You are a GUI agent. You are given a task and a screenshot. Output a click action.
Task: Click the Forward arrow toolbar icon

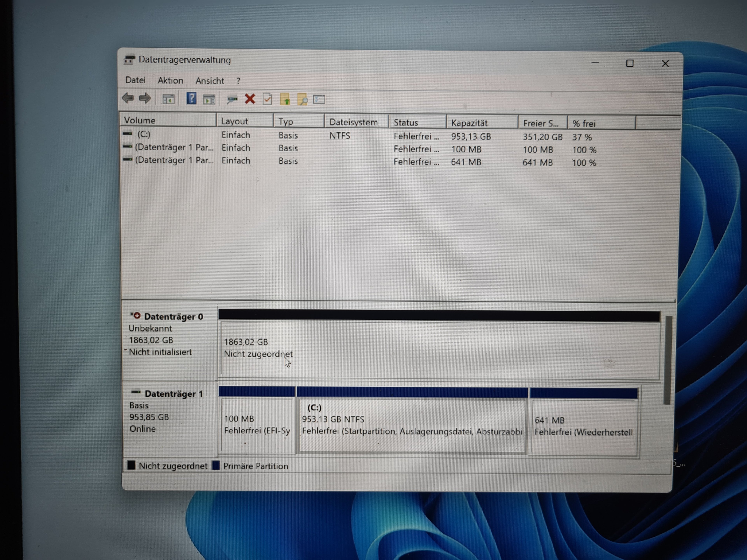tap(145, 98)
